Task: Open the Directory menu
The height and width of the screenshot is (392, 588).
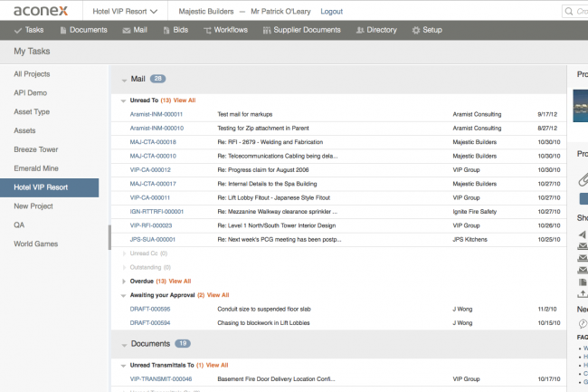Action: (x=376, y=30)
